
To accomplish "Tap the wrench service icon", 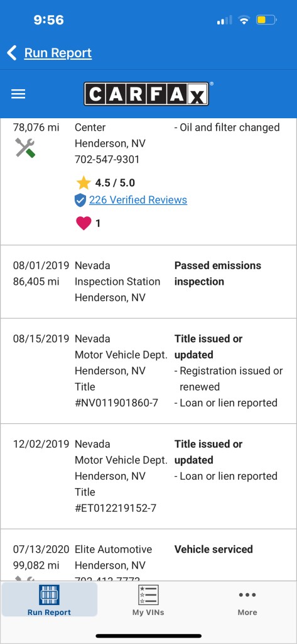I will pos(25,148).
